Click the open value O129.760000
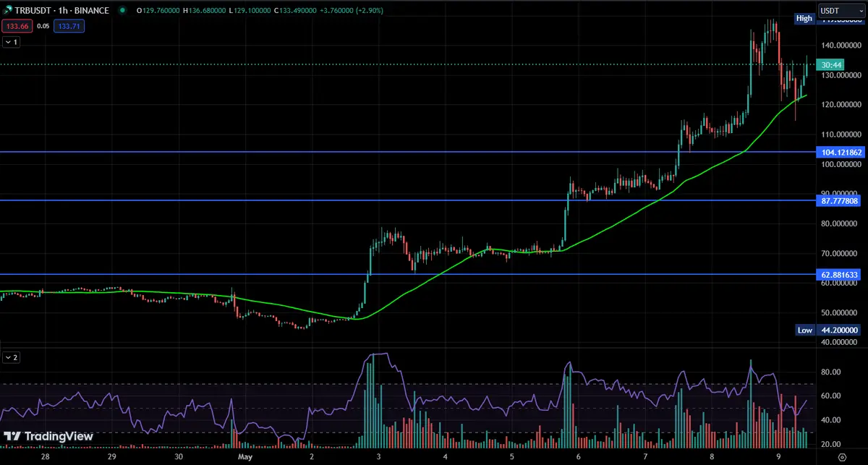This screenshot has height=465, width=868. pyautogui.click(x=157, y=11)
